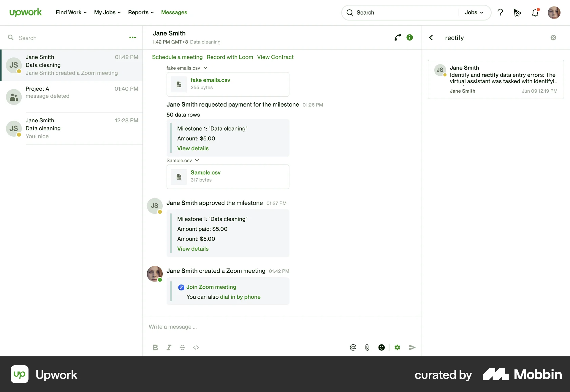Open more options in conversation search
This screenshot has height=392, width=570.
pyautogui.click(x=132, y=37)
